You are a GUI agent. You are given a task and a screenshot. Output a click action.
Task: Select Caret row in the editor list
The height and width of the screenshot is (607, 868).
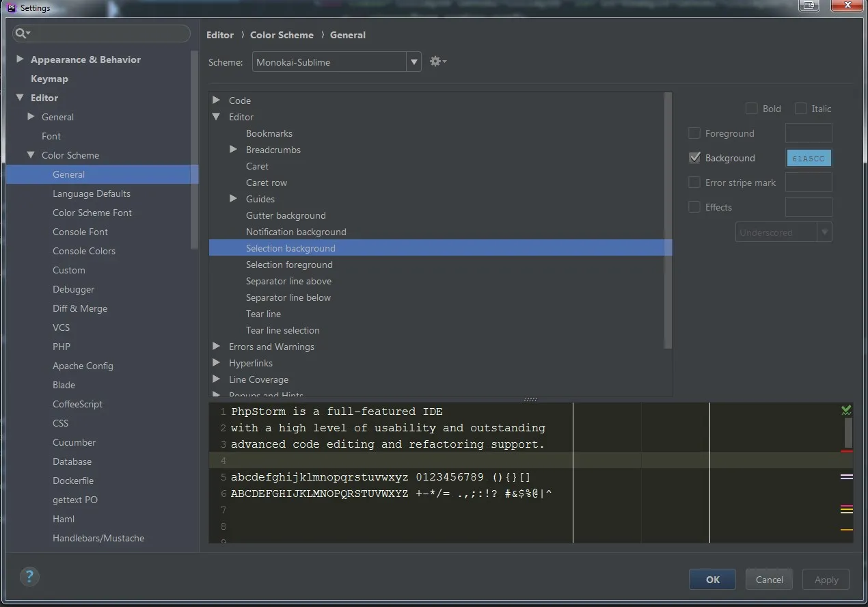[x=267, y=183]
